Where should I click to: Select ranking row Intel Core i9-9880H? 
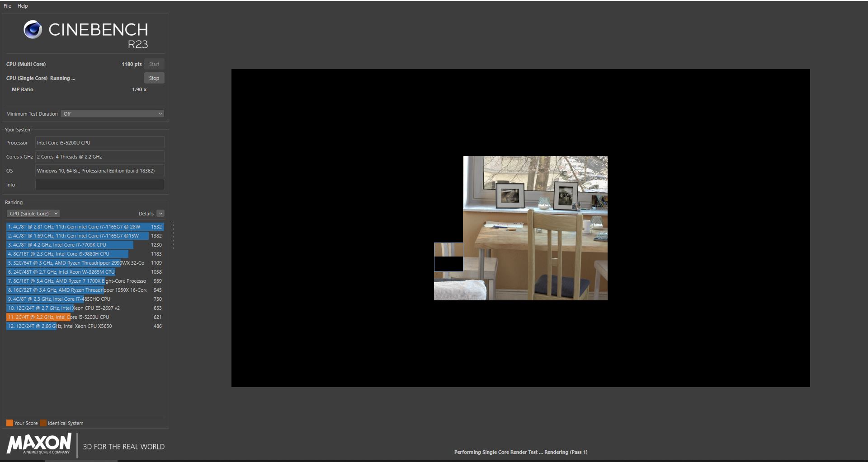point(85,254)
